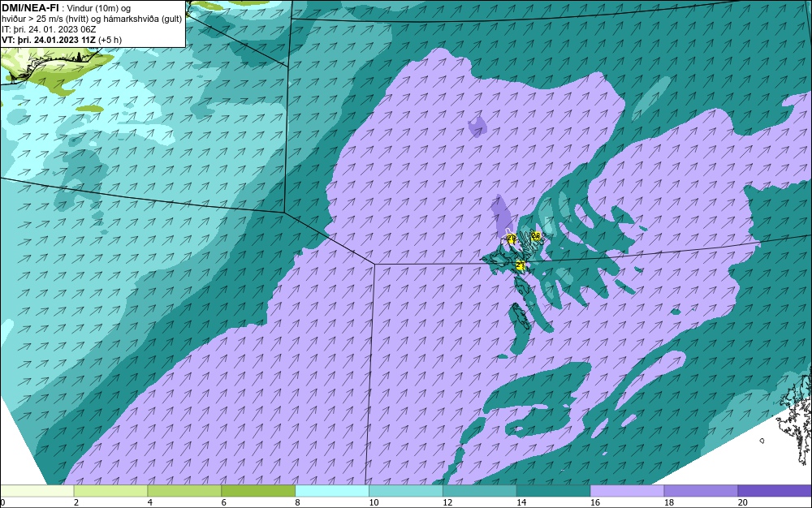Click the scale value '6' under the colorbar
Screen dimensions: 812x508
pos(224,502)
